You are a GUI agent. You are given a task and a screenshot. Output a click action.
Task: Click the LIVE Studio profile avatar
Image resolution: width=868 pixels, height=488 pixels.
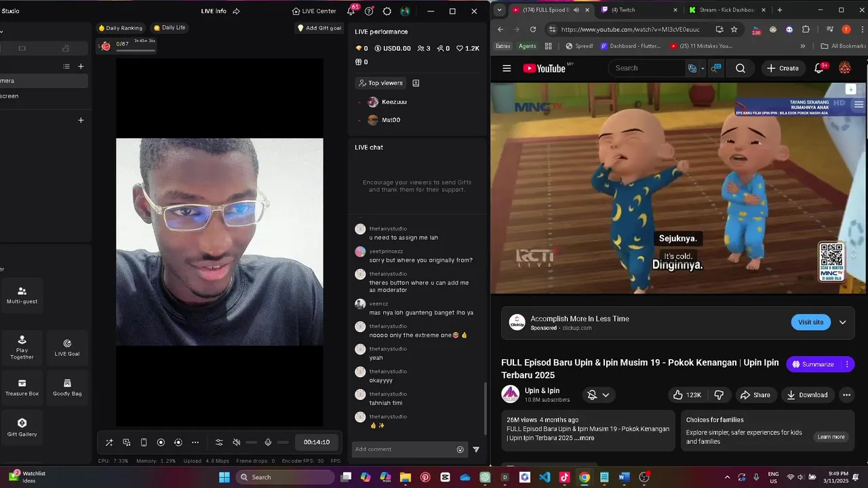[x=405, y=11]
